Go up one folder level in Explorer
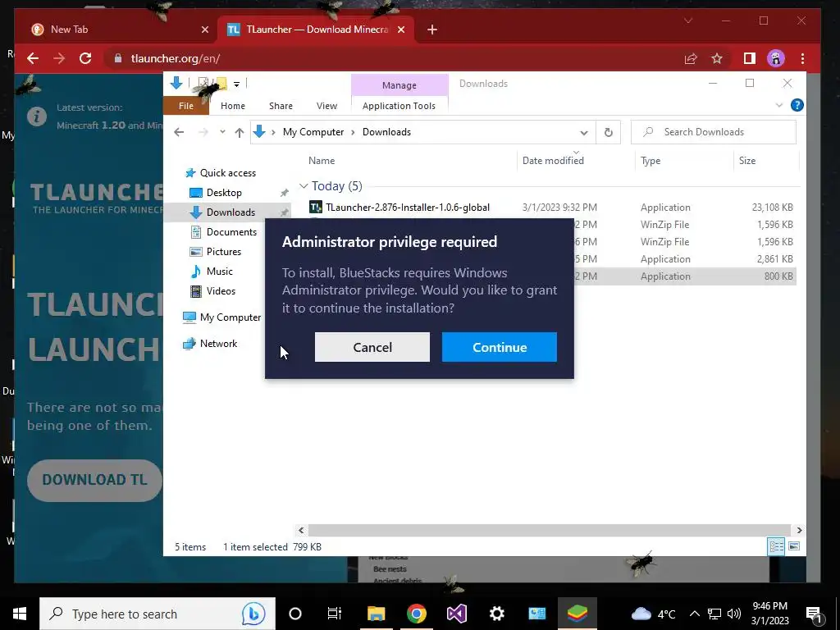Viewport: 840px width, 630px height. coord(239,132)
